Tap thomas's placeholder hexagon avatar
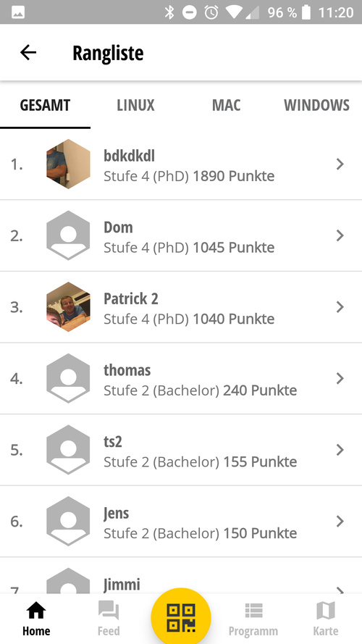Screen dimensions: 362x644 click(68, 378)
